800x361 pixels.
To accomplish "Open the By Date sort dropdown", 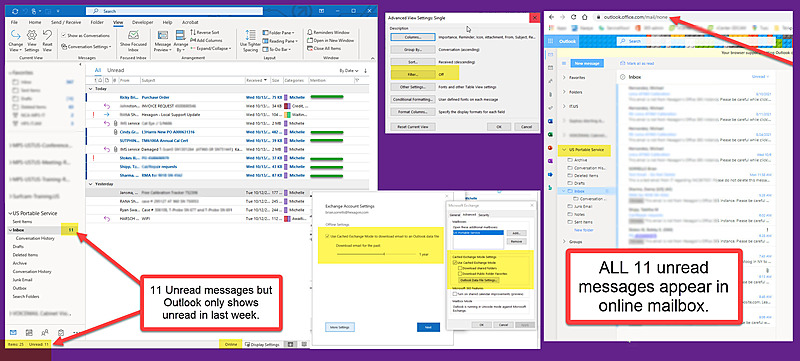I will point(349,71).
